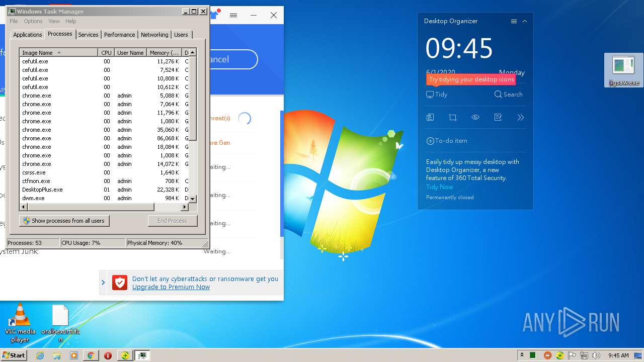Open Task Manager File menu
Image resolution: width=644 pixels, height=362 pixels.
[14, 21]
